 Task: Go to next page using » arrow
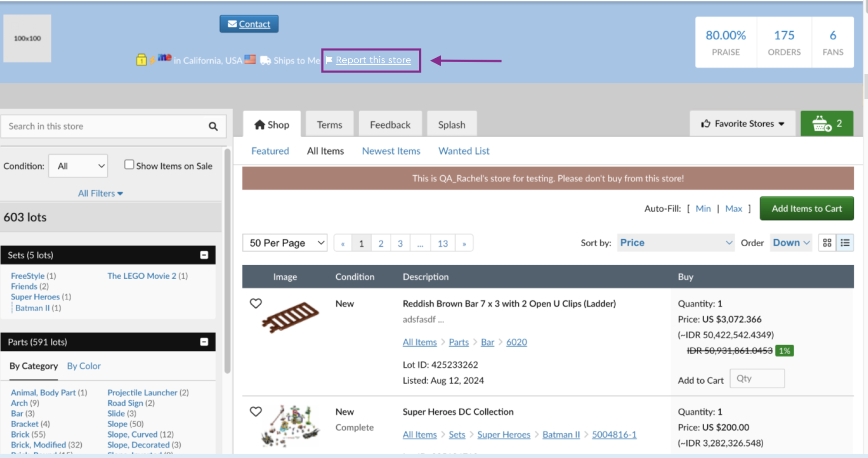[x=464, y=243]
